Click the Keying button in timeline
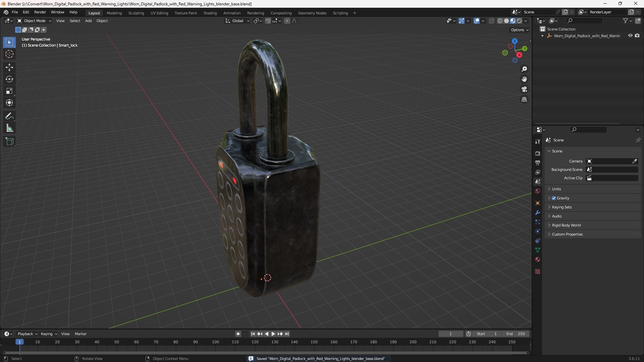The height and width of the screenshot is (362, 644). pos(49,334)
